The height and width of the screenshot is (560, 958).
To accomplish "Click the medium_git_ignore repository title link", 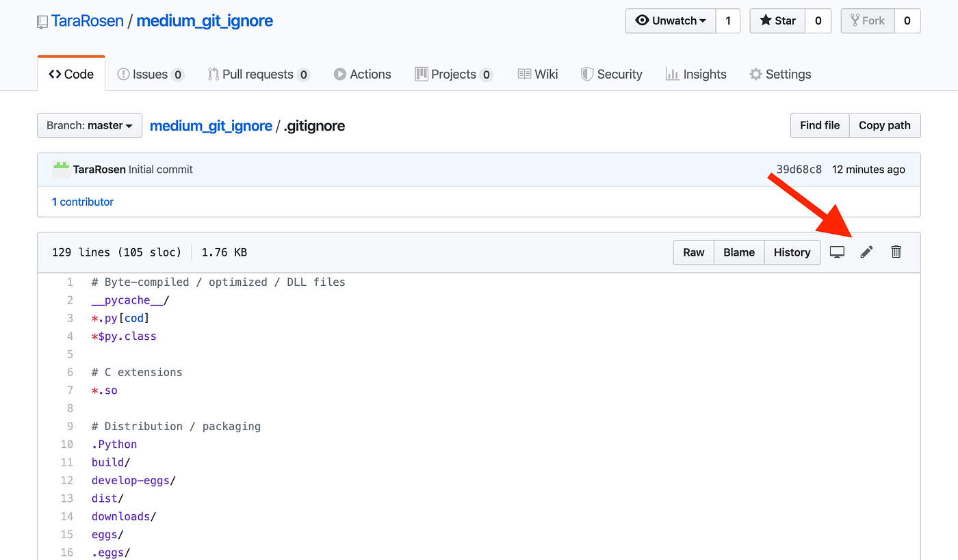I will [205, 21].
